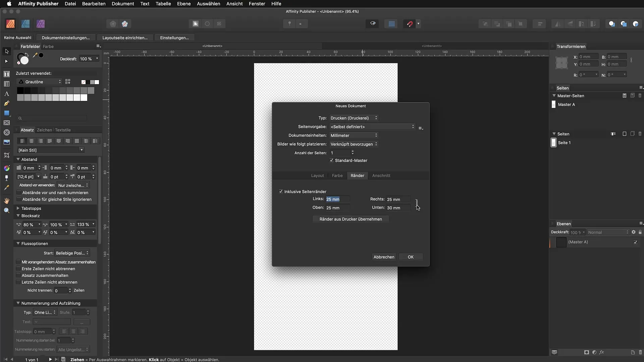The width and height of the screenshot is (644, 362).
Task: Expand the Tabstopps section
Action: [18, 208]
